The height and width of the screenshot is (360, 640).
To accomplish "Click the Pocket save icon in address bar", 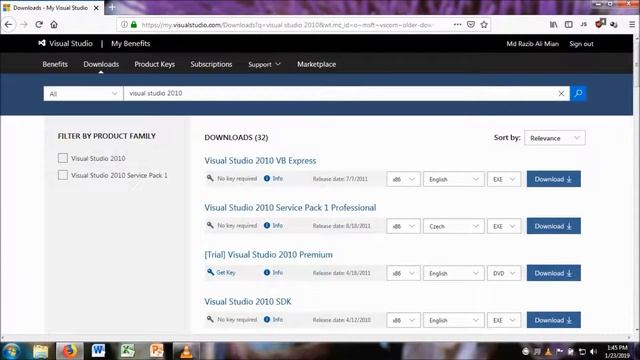I will point(471,24).
